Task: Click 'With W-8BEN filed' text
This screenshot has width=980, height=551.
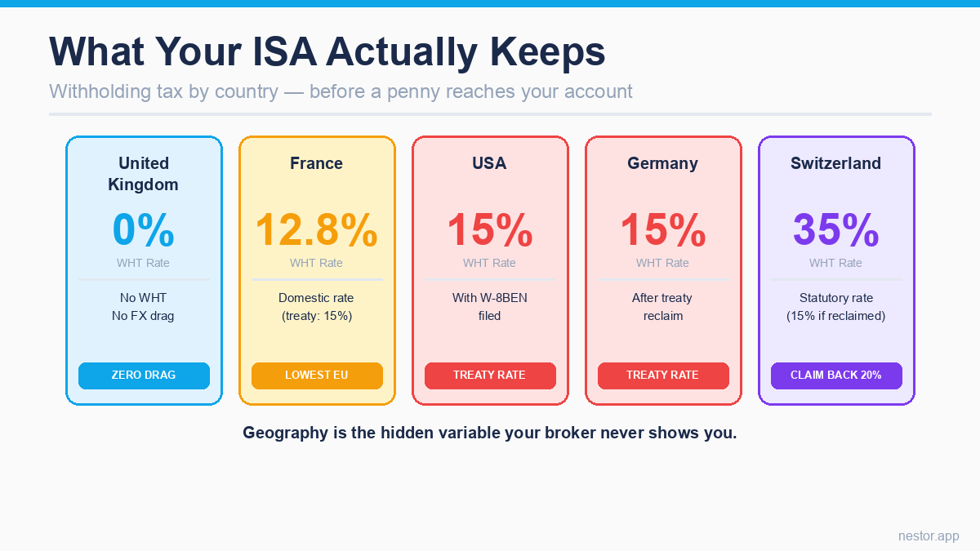Action: click(x=490, y=307)
